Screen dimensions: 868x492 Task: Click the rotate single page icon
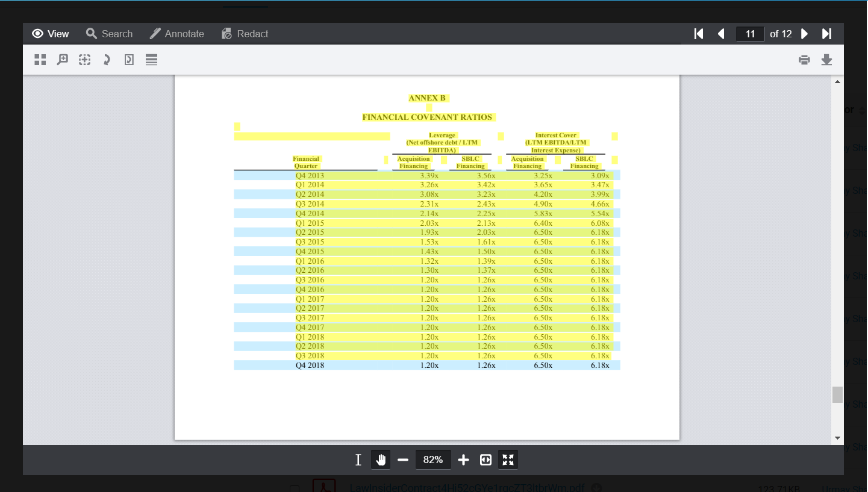(129, 60)
